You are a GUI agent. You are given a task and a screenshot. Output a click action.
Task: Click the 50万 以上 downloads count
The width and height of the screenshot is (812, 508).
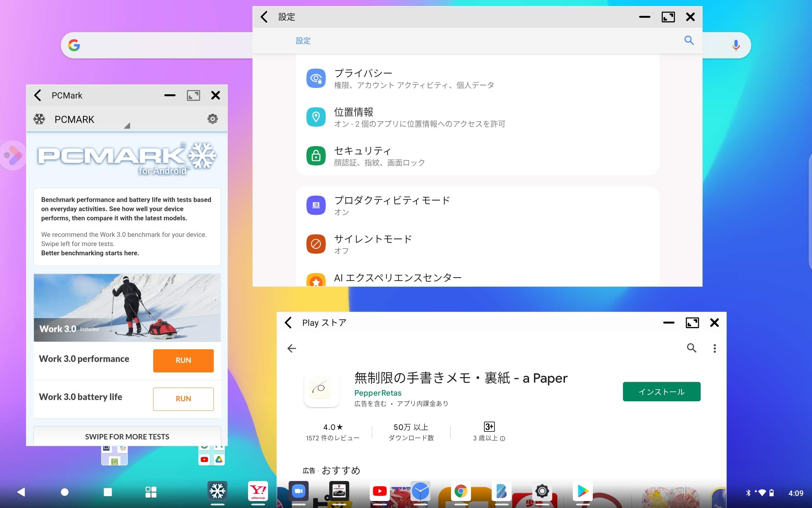(x=411, y=432)
